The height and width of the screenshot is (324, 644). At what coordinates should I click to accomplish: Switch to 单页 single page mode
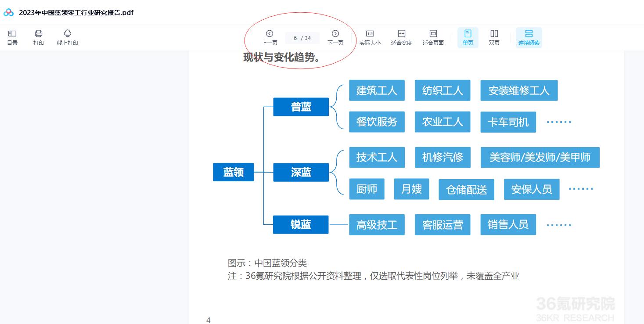point(468,37)
